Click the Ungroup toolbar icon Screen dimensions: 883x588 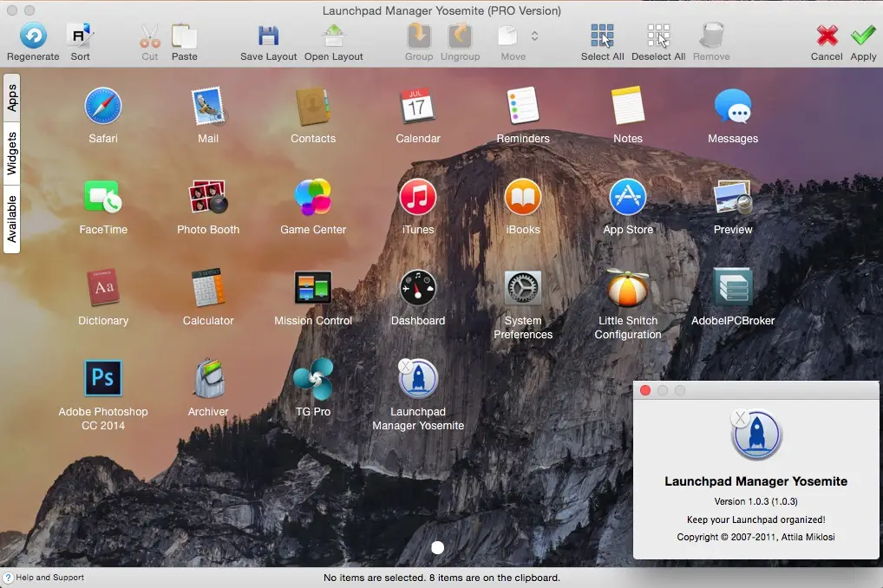(460, 36)
